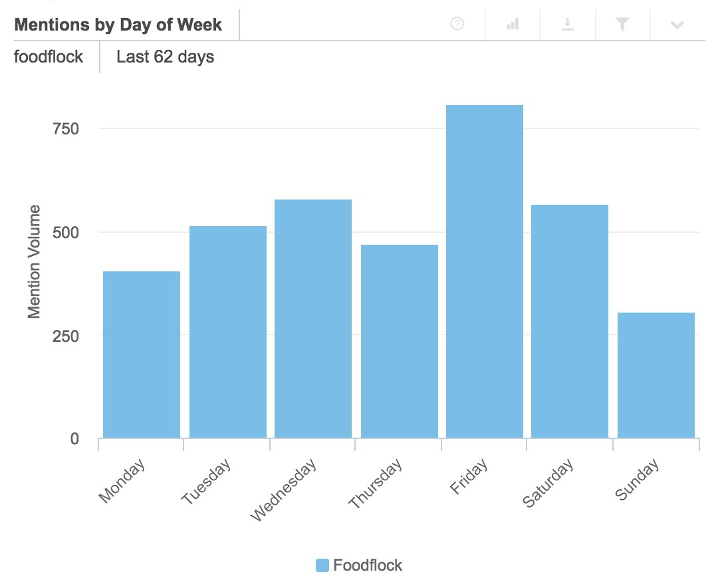Viewport: 728px width, 580px height.
Task: Select the Thursday bar
Action: point(400,341)
